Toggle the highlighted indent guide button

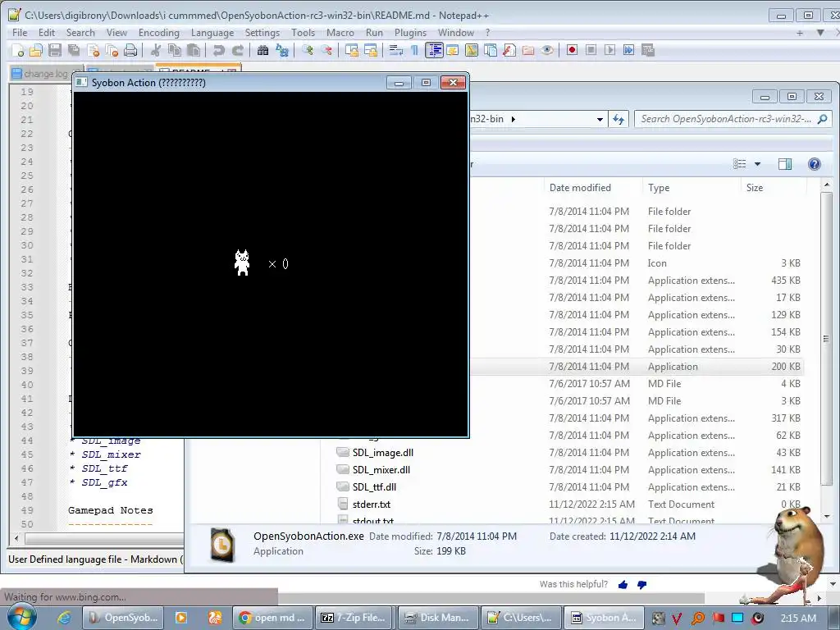coord(434,50)
